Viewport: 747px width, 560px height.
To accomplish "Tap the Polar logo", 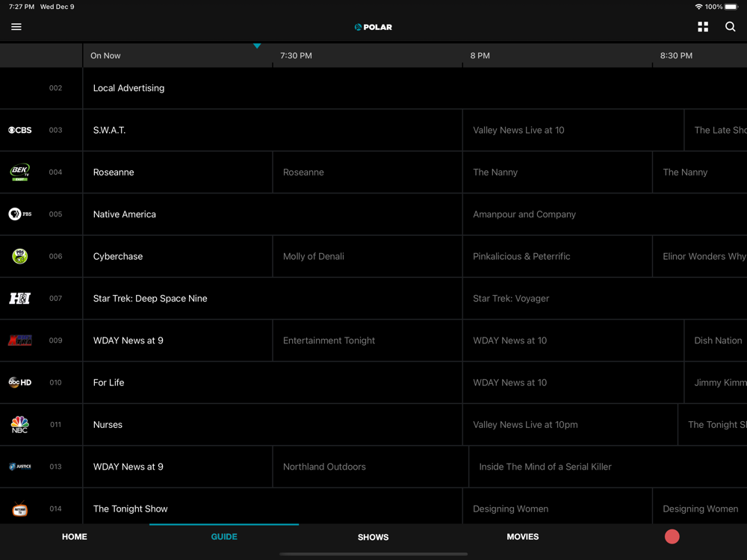I will coord(373,27).
